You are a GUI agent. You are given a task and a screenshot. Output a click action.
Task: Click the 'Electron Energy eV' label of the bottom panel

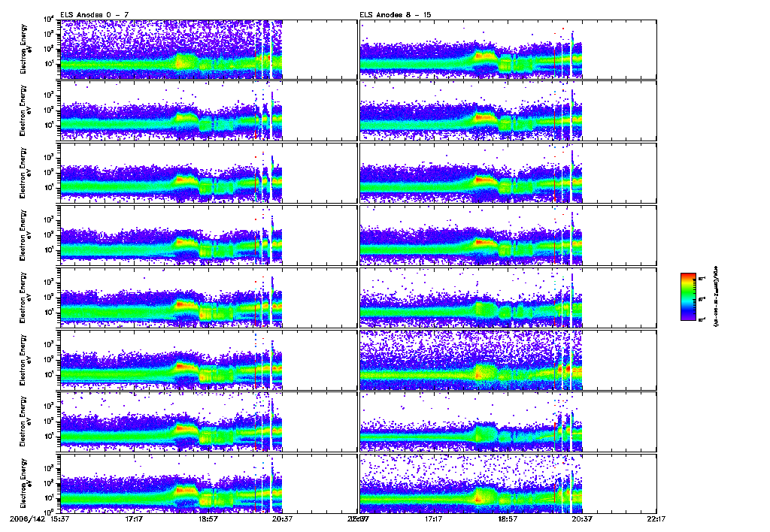(26, 484)
